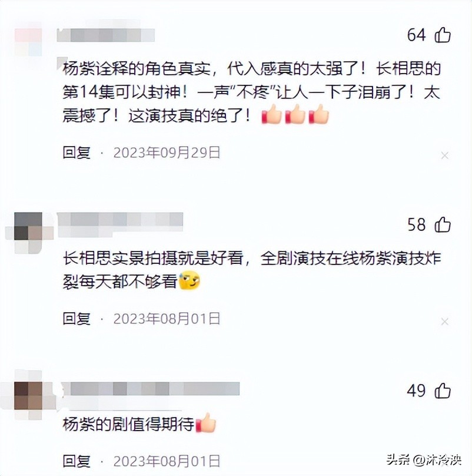472x476 pixels.
Task: Click the 64 like count
Action: coord(417,35)
